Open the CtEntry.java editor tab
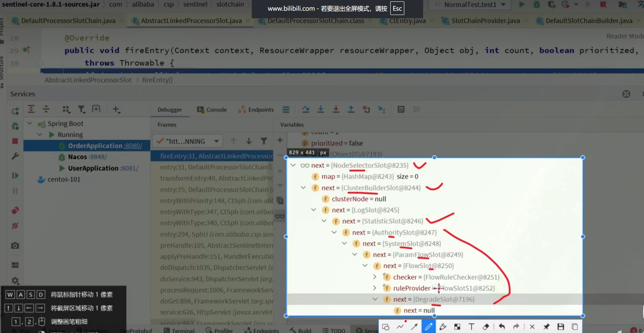The image size is (644, 333). tap(407, 21)
